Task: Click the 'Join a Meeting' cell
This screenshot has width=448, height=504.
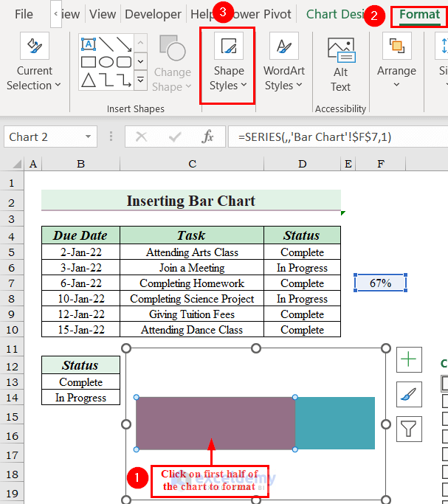Action: (192, 267)
